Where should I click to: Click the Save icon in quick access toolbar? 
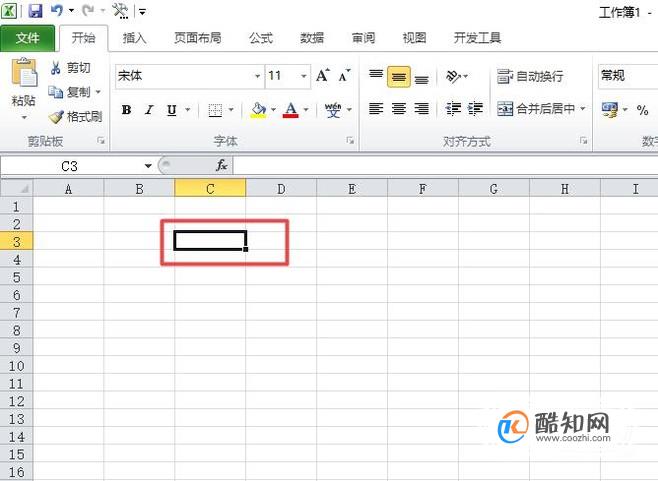coord(35,10)
